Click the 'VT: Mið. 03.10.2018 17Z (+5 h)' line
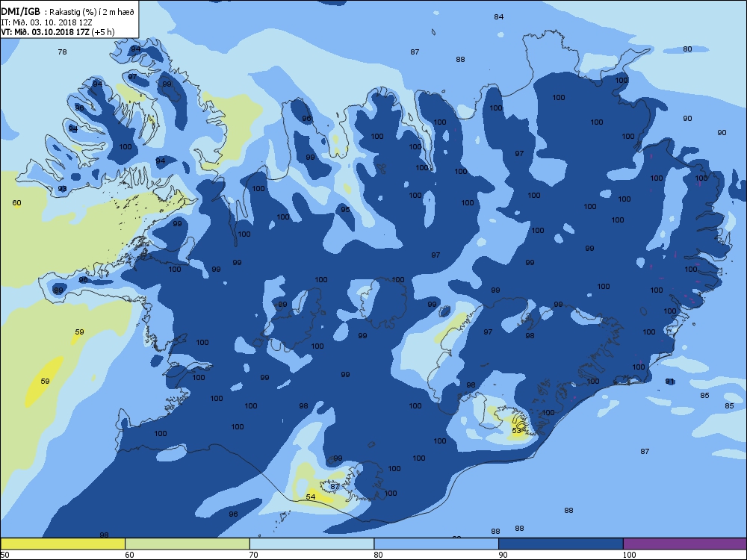The height and width of the screenshot is (560, 747). pos(58,32)
